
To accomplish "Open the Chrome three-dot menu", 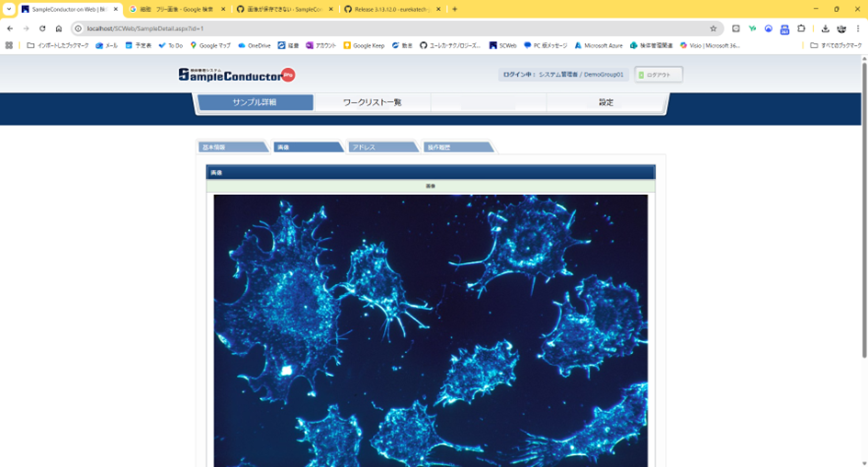I will tap(858, 28).
